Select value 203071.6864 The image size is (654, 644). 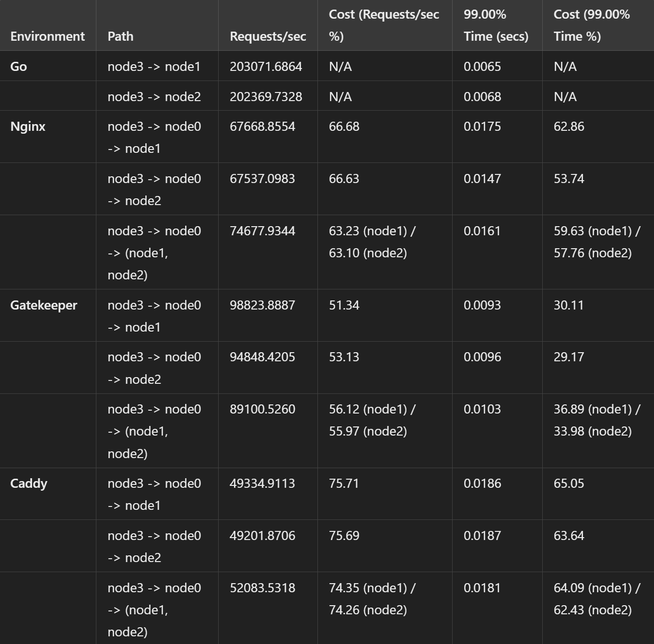(266, 67)
